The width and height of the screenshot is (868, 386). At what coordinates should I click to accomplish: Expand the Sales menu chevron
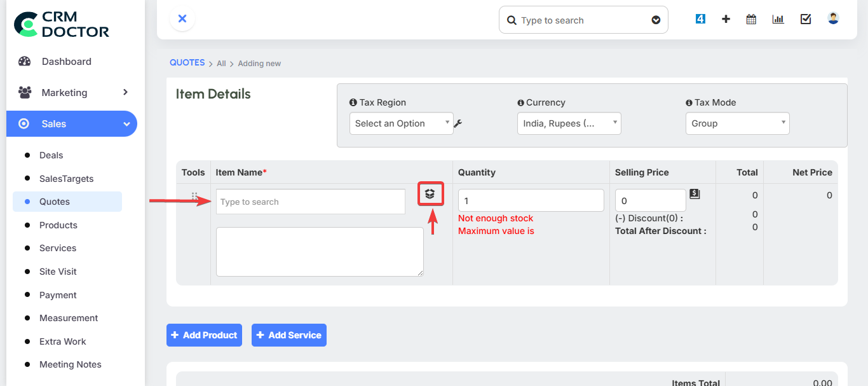pos(126,123)
